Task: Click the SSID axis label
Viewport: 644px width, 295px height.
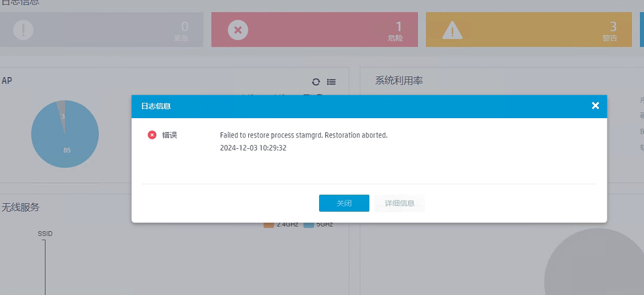Action: pyautogui.click(x=45, y=234)
